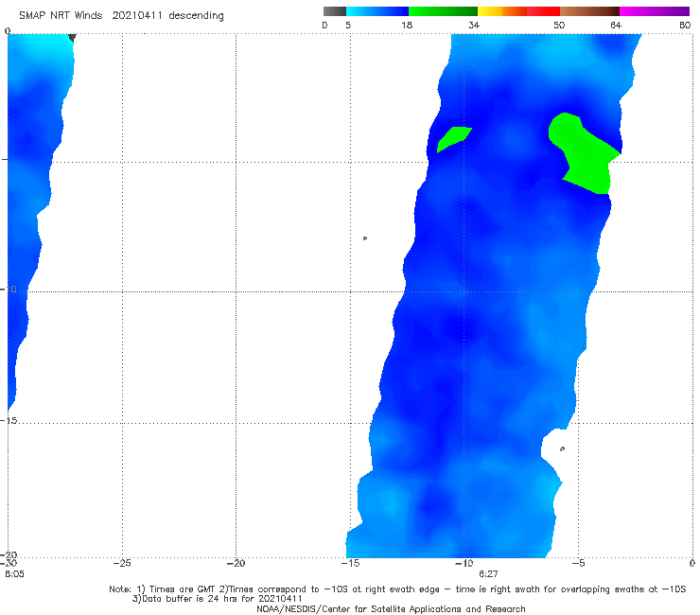The width and height of the screenshot is (700, 615).
Task: Click the NOAA/NESDIS credit line
Action: pos(391,609)
